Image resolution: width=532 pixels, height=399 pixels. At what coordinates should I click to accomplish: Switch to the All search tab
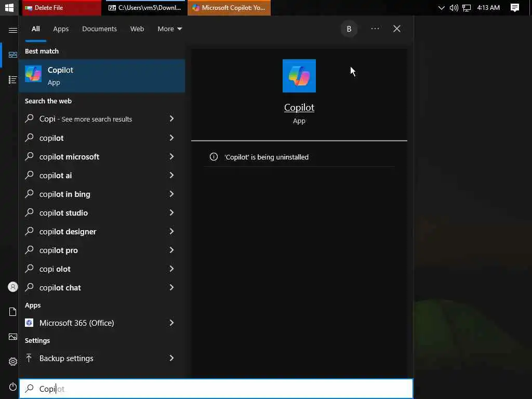[x=36, y=29]
